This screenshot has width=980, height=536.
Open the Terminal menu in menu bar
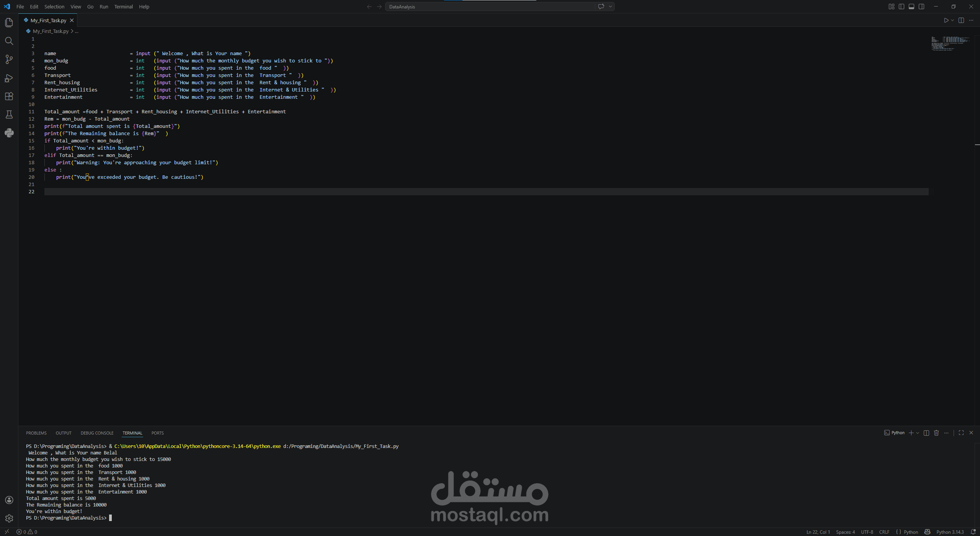point(123,7)
